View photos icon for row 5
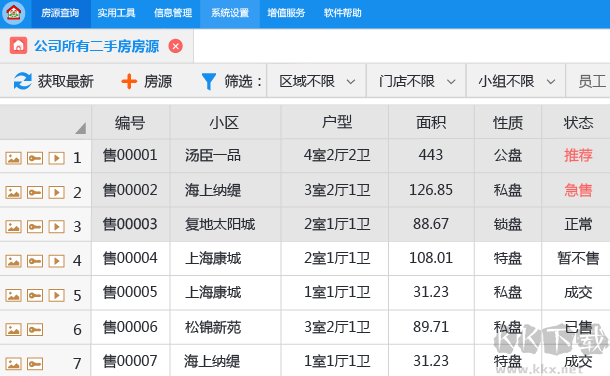Image resolution: width=610 pixels, height=376 pixels. tap(13, 296)
